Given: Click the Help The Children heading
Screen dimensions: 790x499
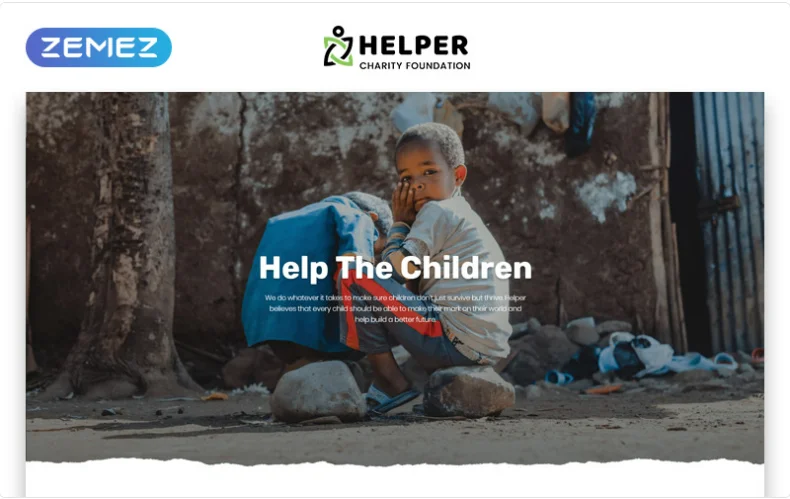Looking at the screenshot, I should tap(395, 268).
